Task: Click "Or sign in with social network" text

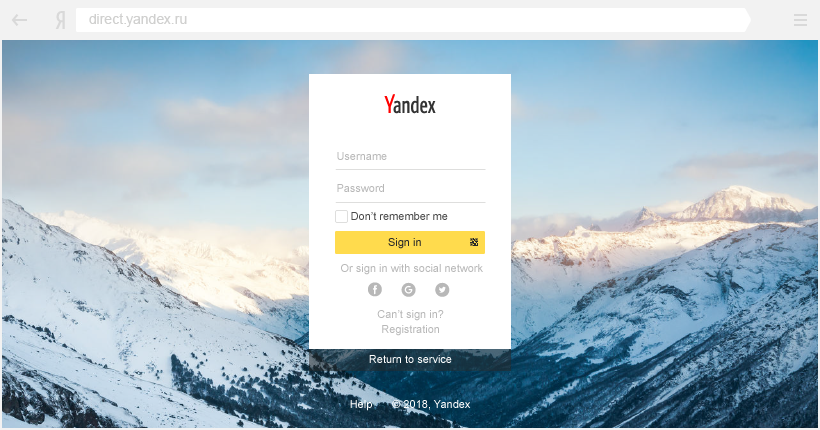Action: point(412,268)
